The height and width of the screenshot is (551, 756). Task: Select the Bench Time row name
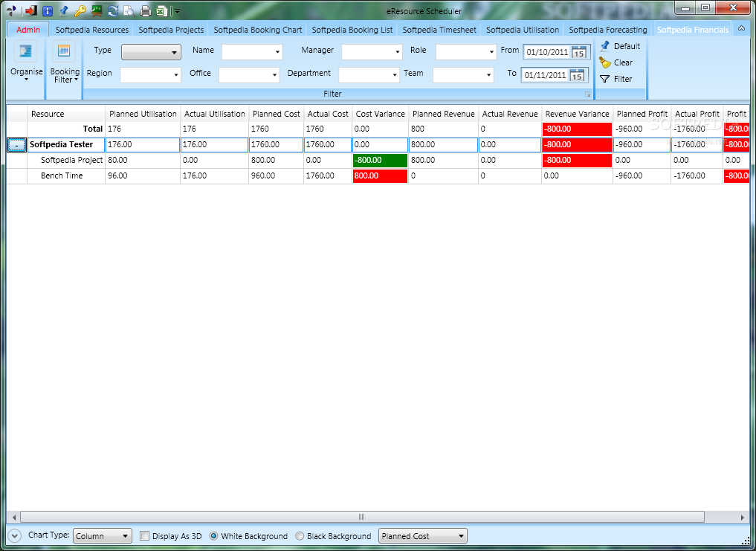(62, 175)
